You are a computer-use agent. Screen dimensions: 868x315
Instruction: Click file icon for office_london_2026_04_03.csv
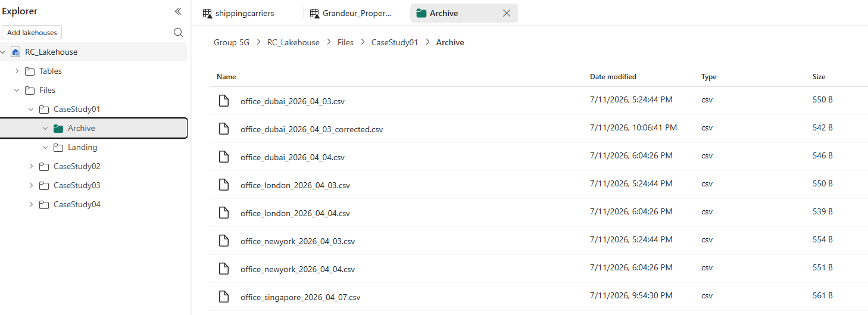click(224, 185)
